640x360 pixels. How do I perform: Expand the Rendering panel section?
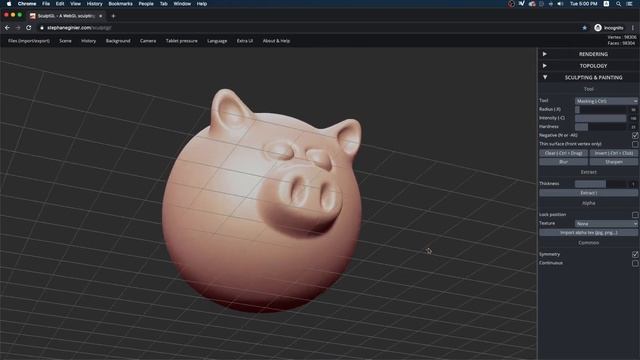pos(588,54)
